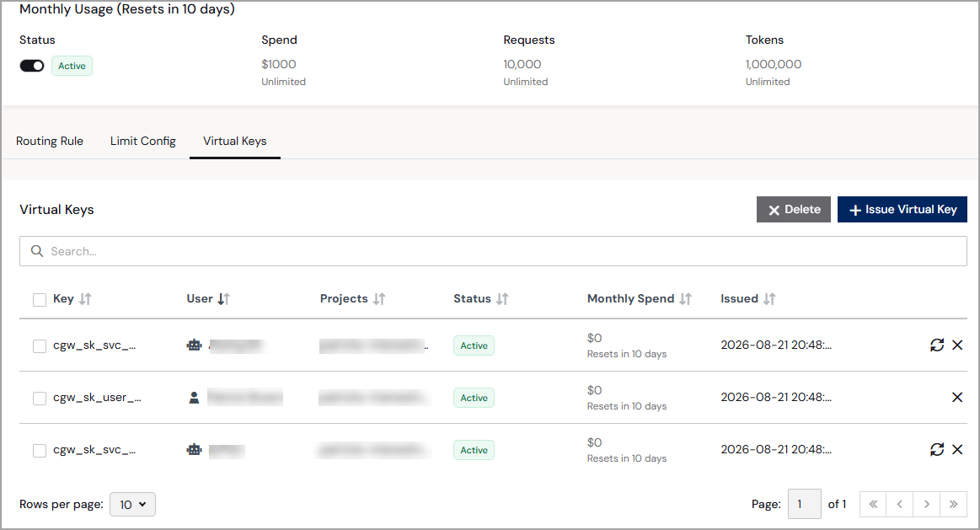The width and height of the screenshot is (980, 530).
Task: Sort by Issued date column
Action: pos(768,299)
